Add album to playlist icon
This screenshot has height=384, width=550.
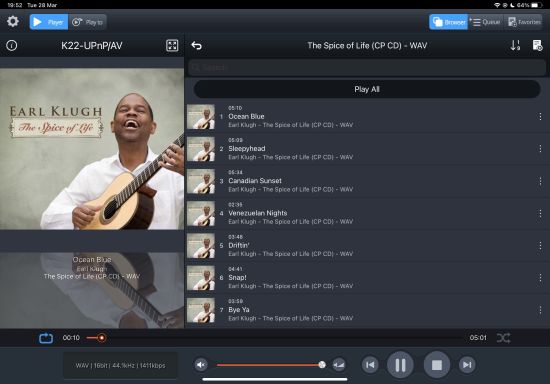(537, 45)
